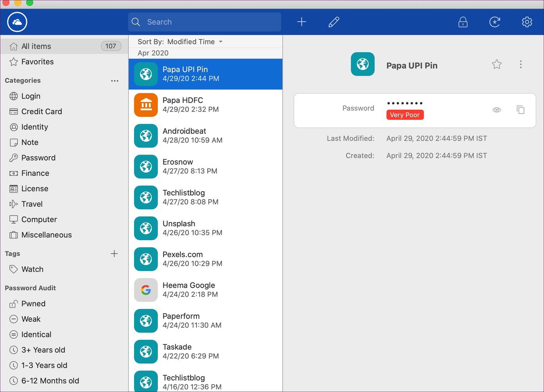544x392 pixels.
Task: Click the Created date value
Action: click(x=437, y=156)
